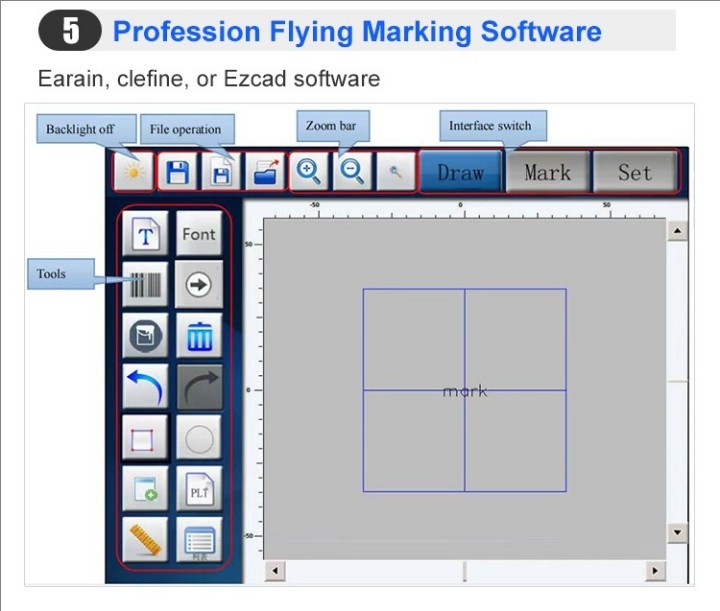Click the vertical scrollbar up arrow

[x=677, y=230]
